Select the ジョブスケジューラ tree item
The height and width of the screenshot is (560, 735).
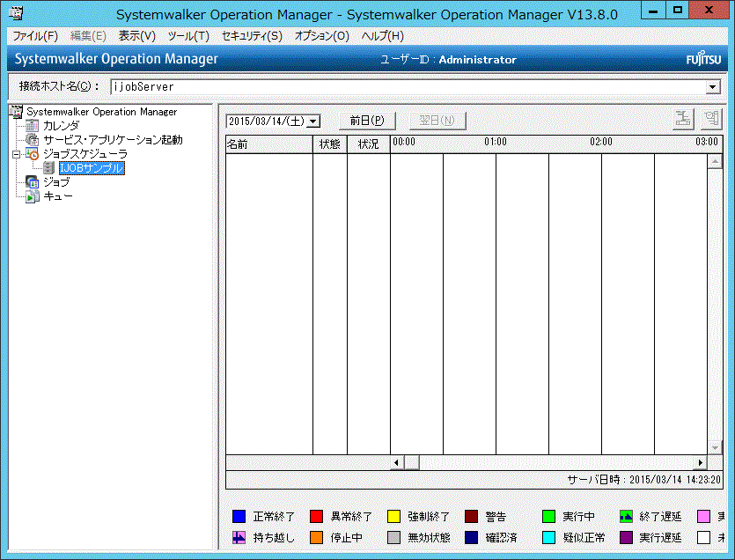85,154
